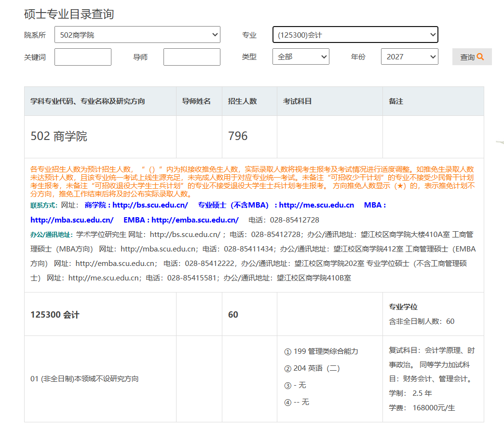Click the 导师 input field
Image resolution: width=504 pixels, height=432 pixels.
click(x=192, y=57)
